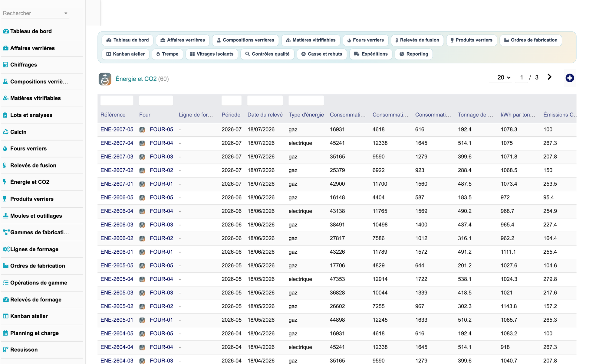Viewport: 589px width, 364px height.
Task: Click the Produits verriers glass icon in sidebar
Action: (5, 199)
